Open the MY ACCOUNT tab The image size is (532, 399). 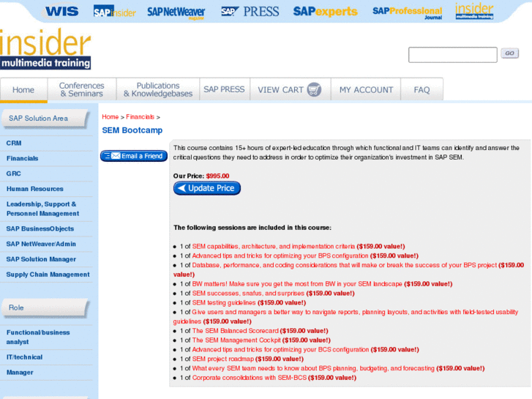coord(366,89)
